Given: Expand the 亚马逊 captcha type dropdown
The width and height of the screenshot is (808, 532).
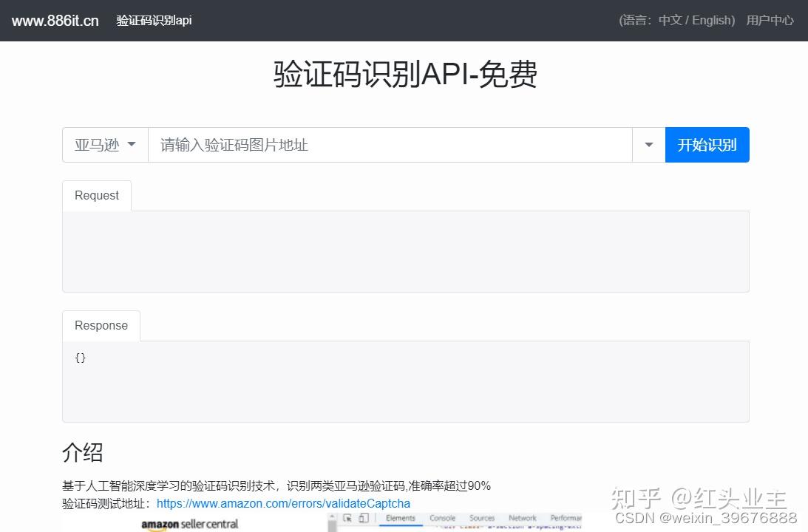Looking at the screenshot, I should point(105,145).
